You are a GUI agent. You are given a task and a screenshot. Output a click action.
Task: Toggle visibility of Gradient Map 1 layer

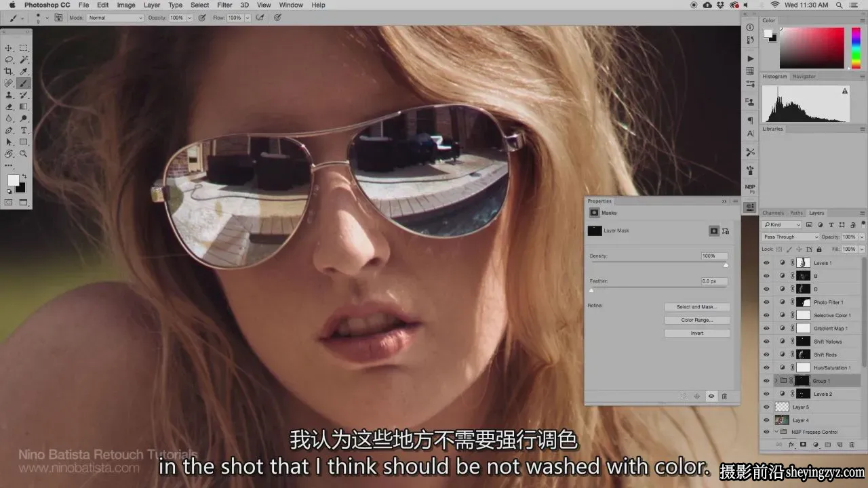(x=766, y=329)
